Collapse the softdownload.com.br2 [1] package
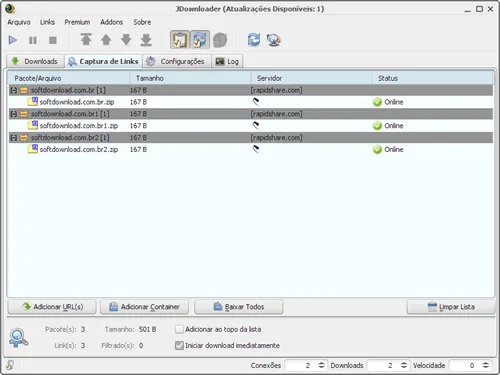This screenshot has width=500, height=375. point(13,138)
